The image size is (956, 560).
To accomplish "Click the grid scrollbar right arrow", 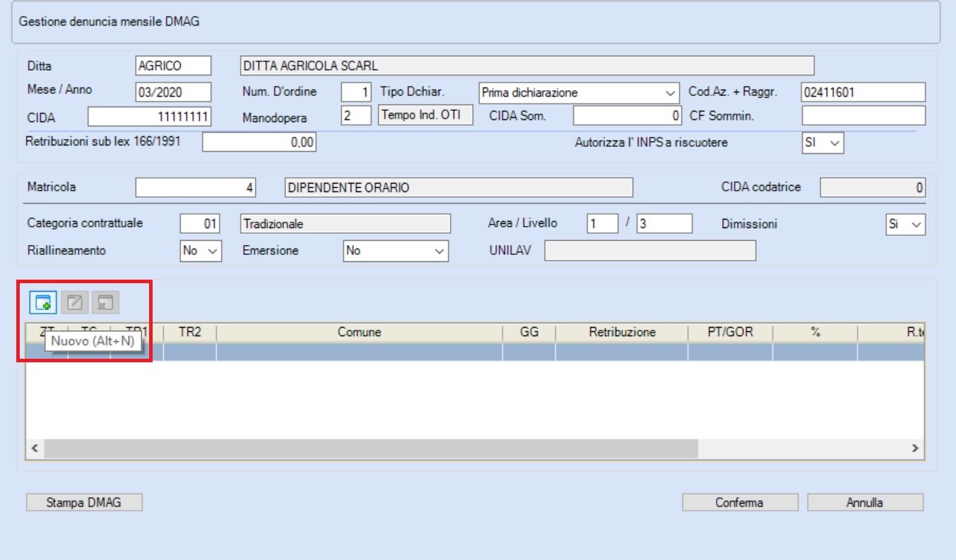I will point(915,448).
